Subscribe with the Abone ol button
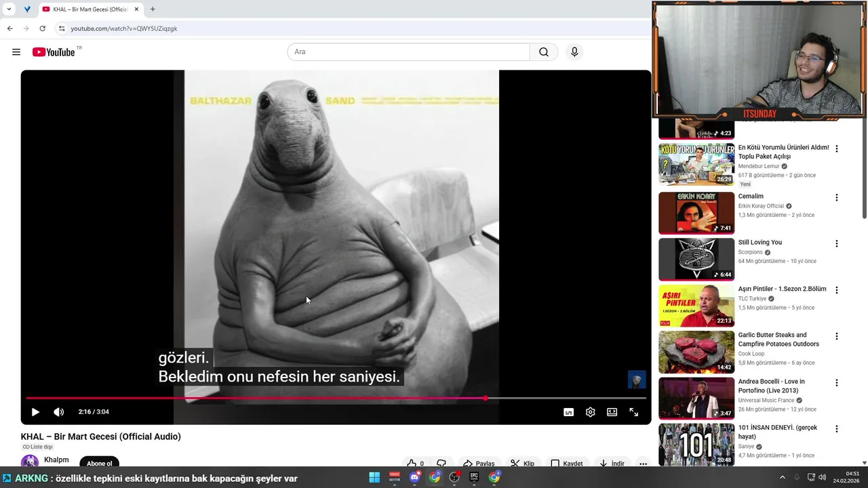Screen dimensions: 868x488 click(x=100, y=463)
